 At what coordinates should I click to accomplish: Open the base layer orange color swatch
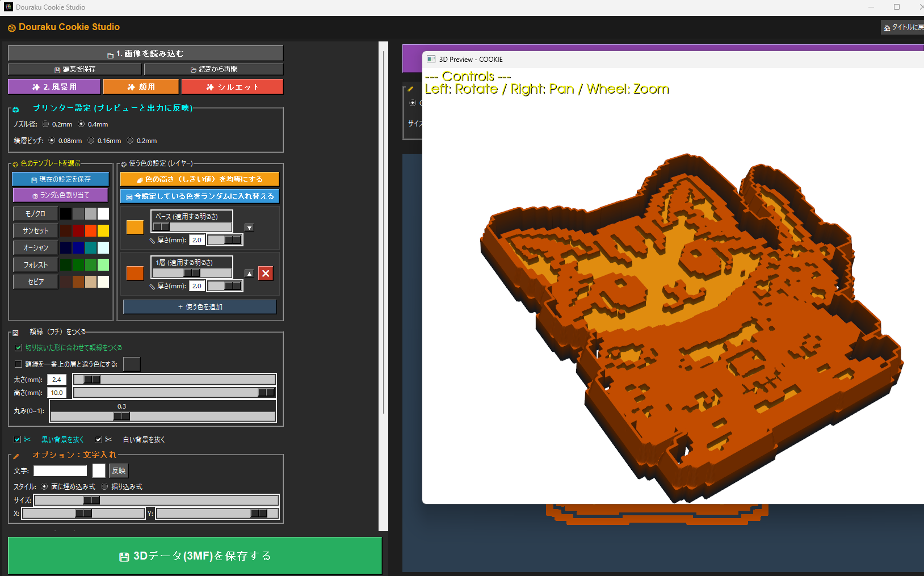tap(135, 227)
